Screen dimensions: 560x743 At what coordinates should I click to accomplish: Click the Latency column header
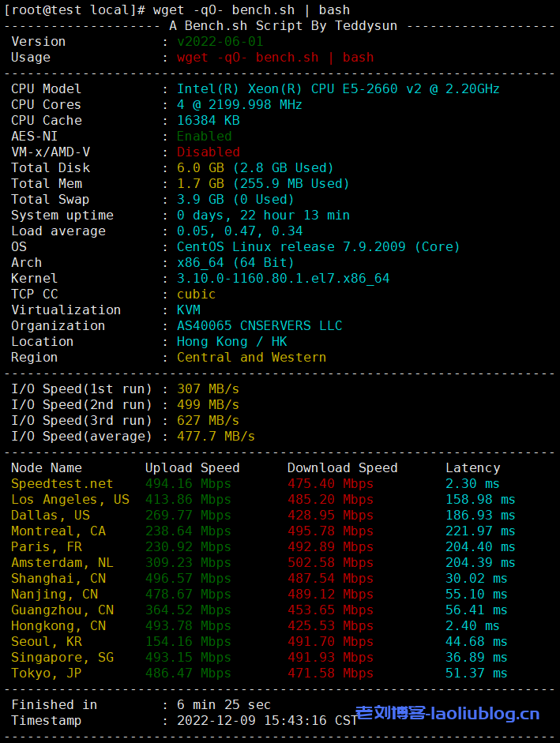pos(473,468)
